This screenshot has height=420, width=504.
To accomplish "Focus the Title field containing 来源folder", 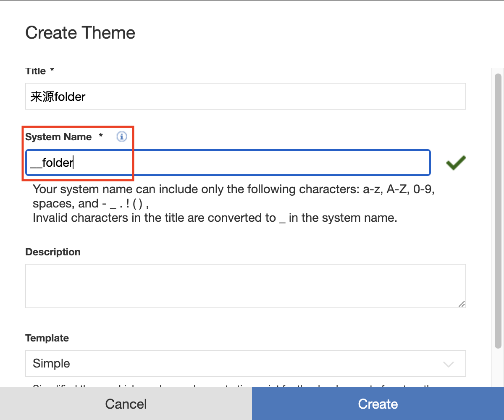I will tap(245, 97).
